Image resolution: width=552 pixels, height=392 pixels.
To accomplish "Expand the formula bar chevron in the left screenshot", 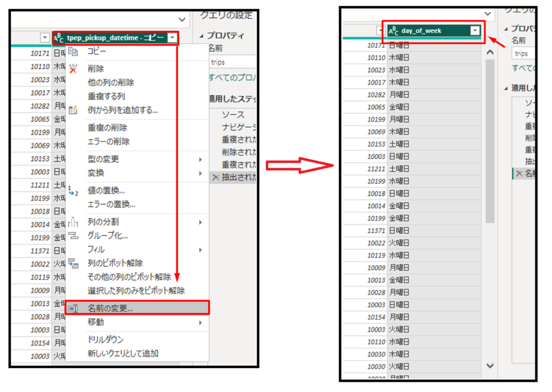I will (182, 19).
